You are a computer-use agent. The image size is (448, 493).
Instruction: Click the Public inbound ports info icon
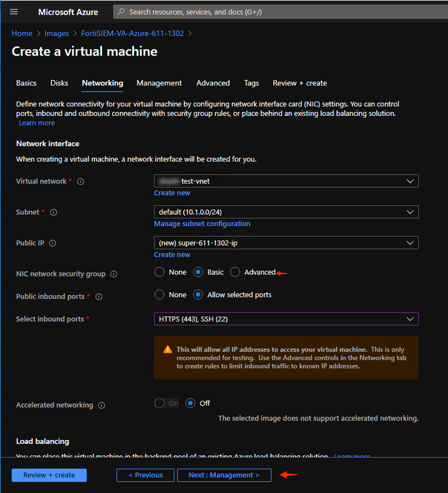tap(99, 297)
